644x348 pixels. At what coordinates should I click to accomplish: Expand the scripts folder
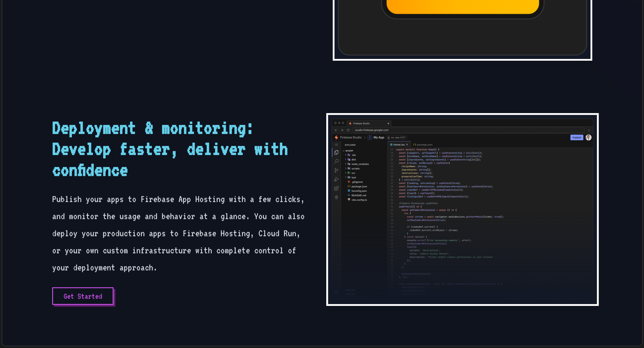(355, 169)
